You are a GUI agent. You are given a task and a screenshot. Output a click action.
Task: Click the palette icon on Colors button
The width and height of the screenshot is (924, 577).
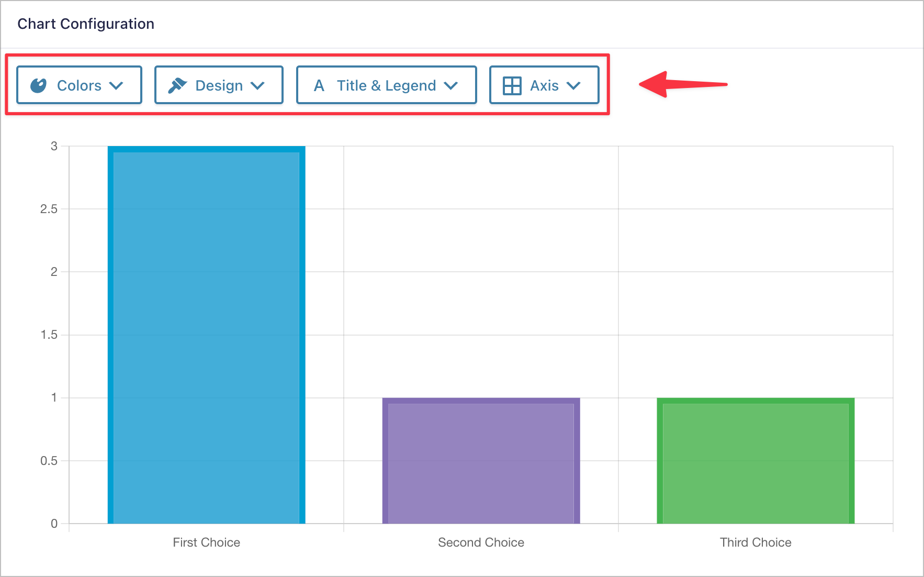[39, 85]
